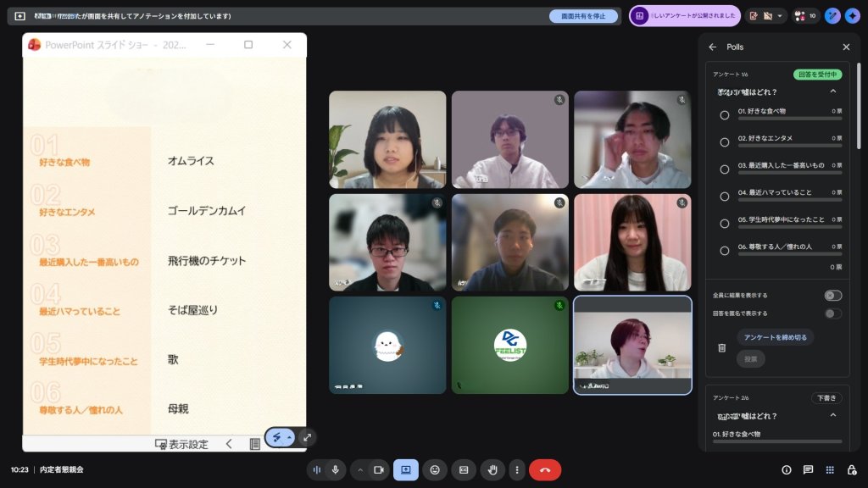This screenshot has height=488, width=868.
Task: Delete the poll with the trash icon
Action: click(722, 347)
